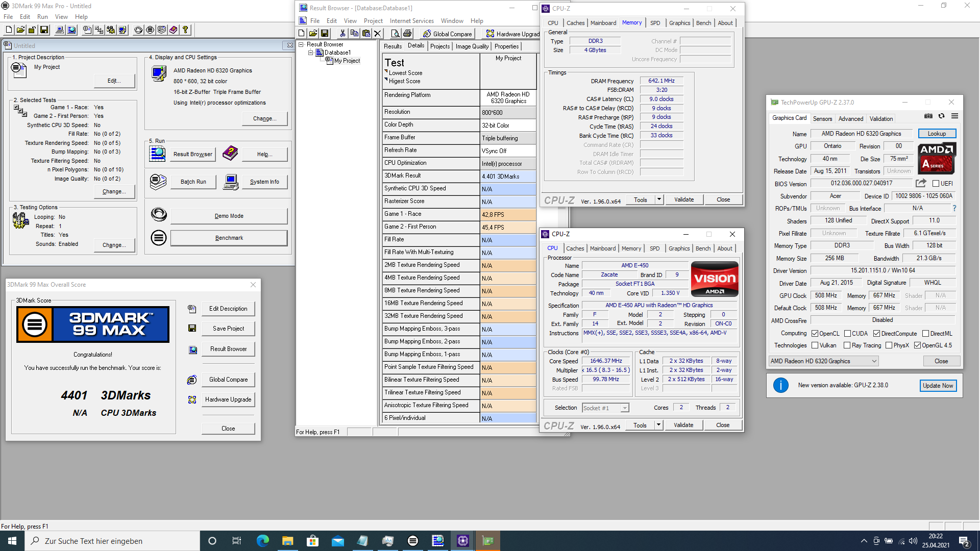Click the printer icon in Result Browser toolbar

(x=407, y=34)
